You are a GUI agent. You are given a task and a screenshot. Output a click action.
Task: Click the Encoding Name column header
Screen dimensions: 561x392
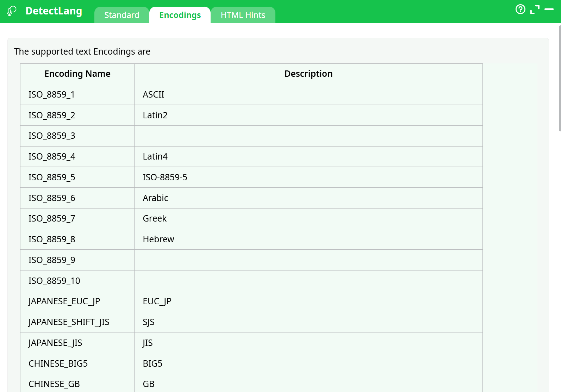77,74
